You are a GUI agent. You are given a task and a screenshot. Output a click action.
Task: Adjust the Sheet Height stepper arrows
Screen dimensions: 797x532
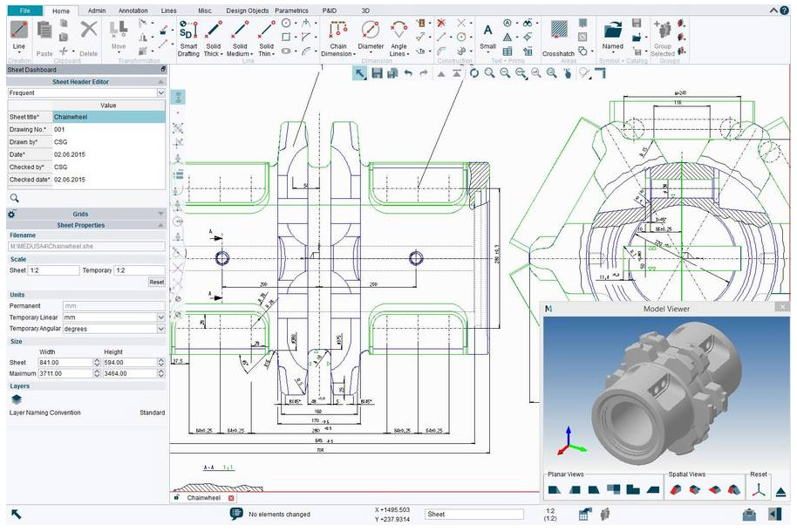point(161,362)
